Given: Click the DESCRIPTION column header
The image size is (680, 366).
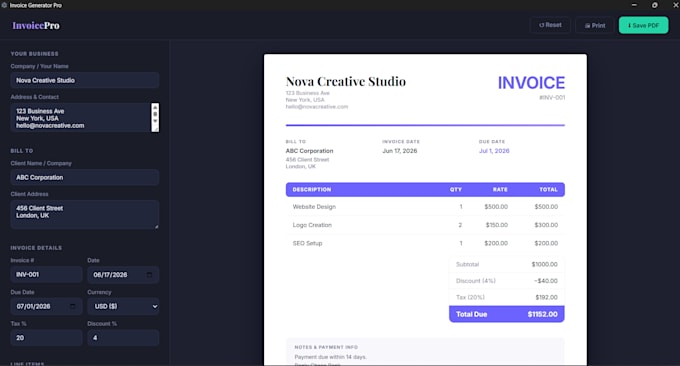Looking at the screenshot, I should click(x=312, y=190).
